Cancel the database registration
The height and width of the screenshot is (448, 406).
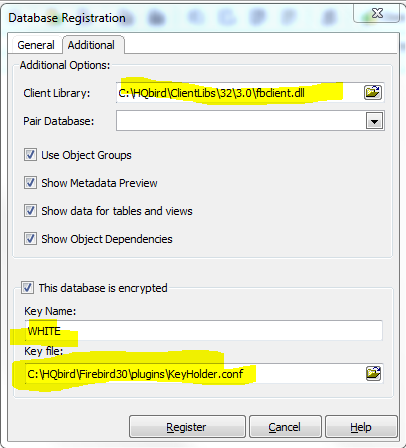[285, 427]
